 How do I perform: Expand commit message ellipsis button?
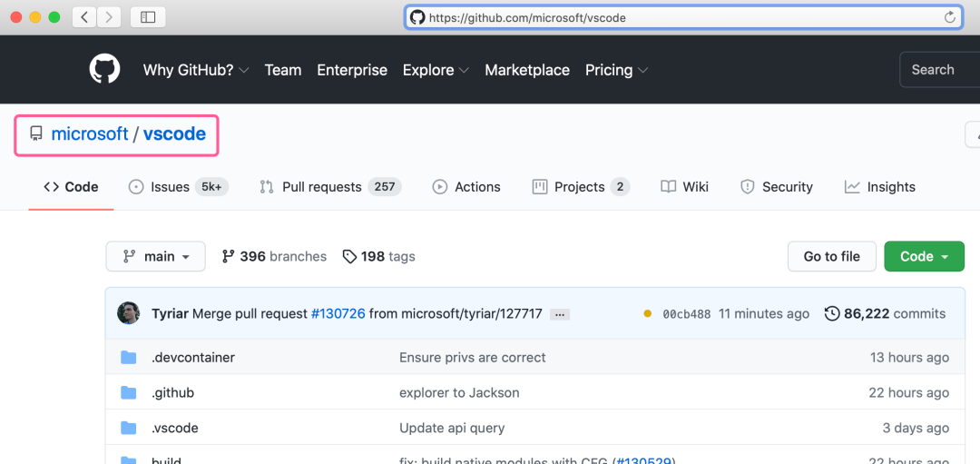[559, 314]
